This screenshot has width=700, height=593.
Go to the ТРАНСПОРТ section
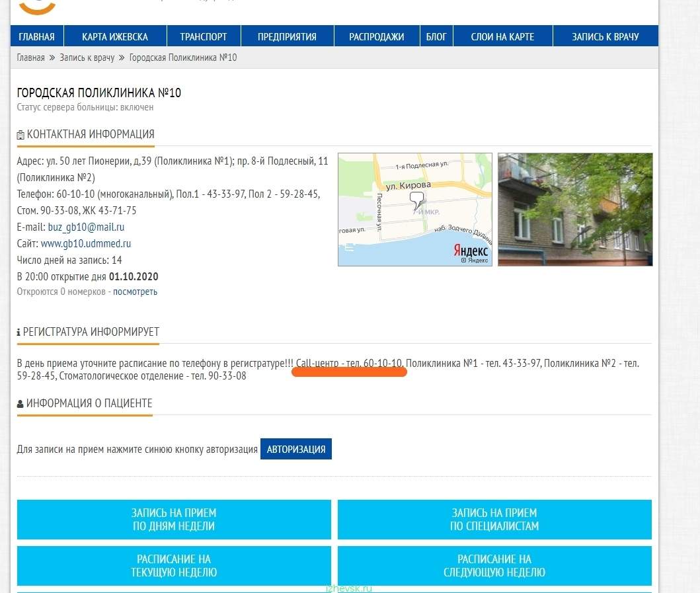coord(203,37)
